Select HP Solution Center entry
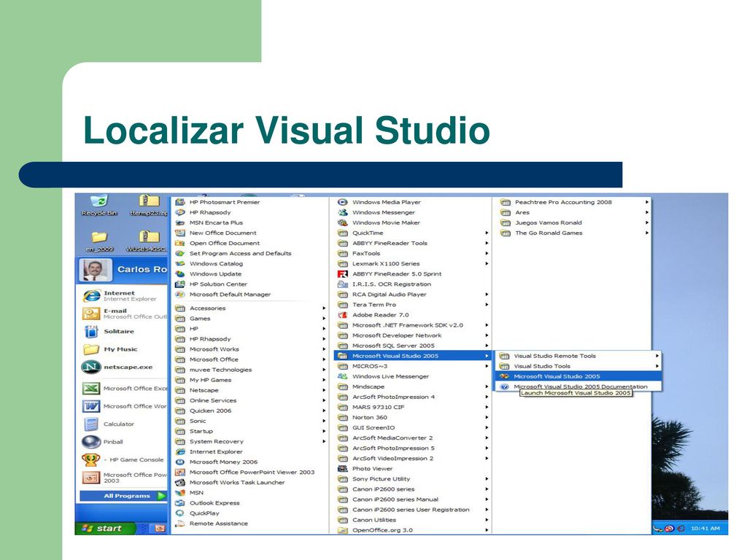Image resolution: width=747 pixels, height=560 pixels. (x=250, y=284)
